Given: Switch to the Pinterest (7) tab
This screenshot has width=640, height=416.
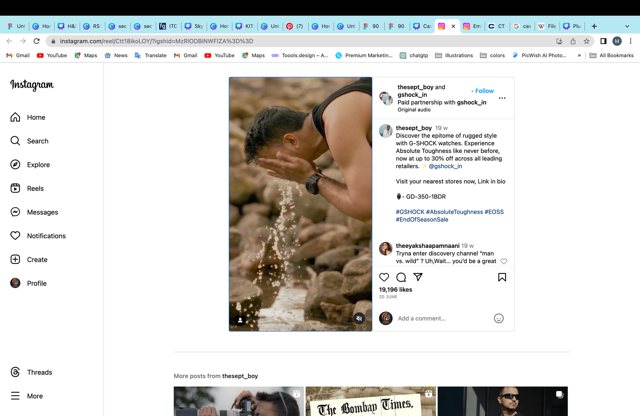Looking at the screenshot, I should click(x=296, y=26).
